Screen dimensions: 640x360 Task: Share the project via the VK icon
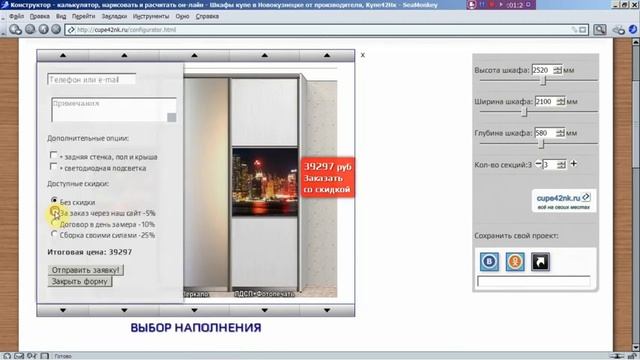pyautogui.click(x=489, y=262)
